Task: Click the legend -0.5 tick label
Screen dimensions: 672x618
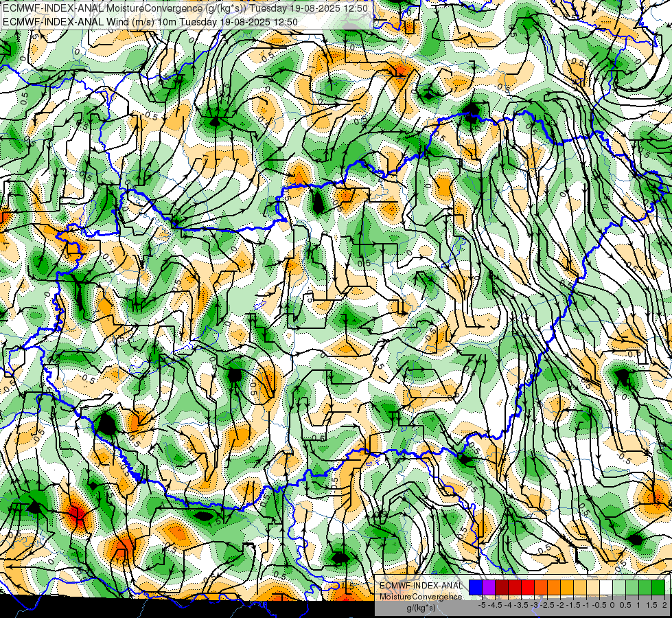Action: [599, 605]
